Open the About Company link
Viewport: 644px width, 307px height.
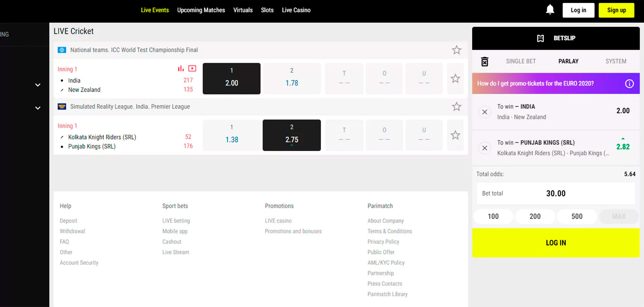pos(386,221)
